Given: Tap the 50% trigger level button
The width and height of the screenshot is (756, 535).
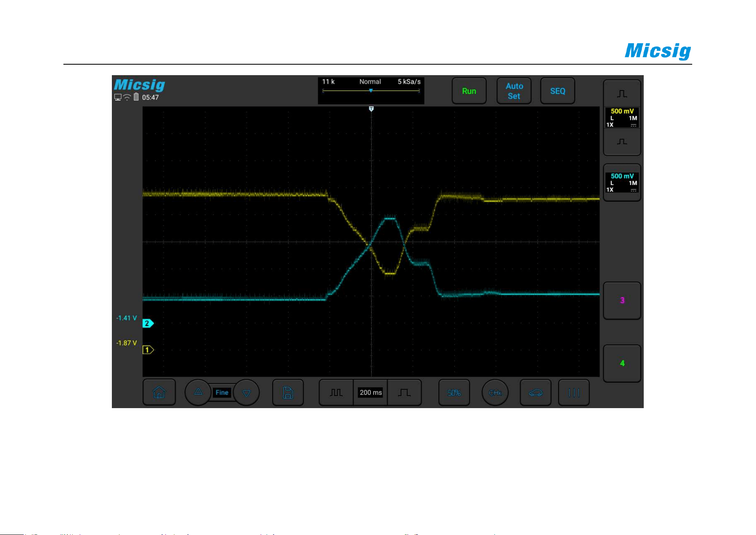Looking at the screenshot, I should click(x=454, y=392).
